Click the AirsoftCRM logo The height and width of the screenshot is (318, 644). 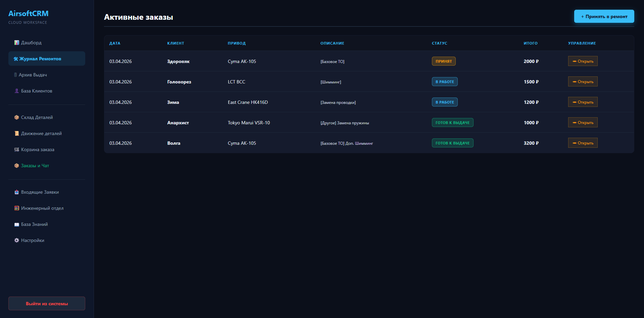pyautogui.click(x=29, y=14)
